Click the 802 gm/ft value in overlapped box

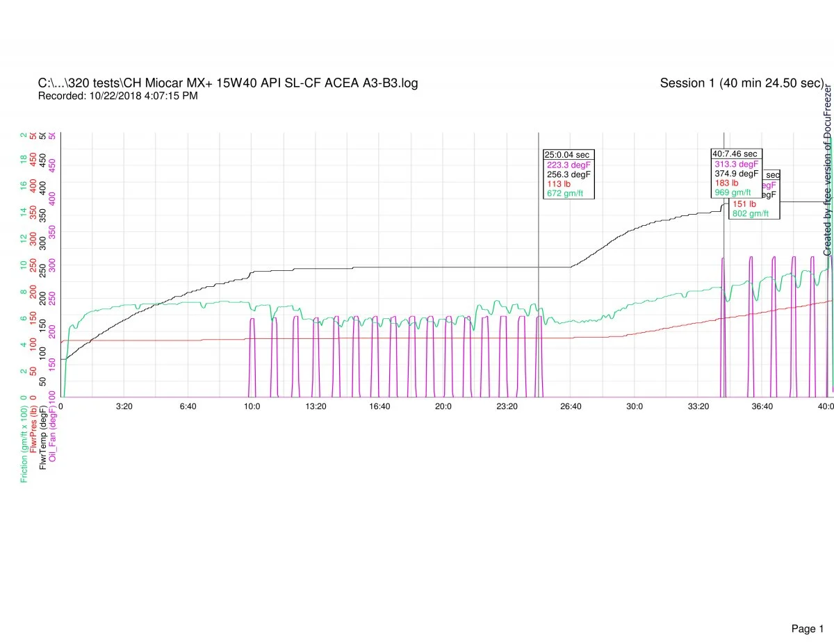[x=751, y=213]
